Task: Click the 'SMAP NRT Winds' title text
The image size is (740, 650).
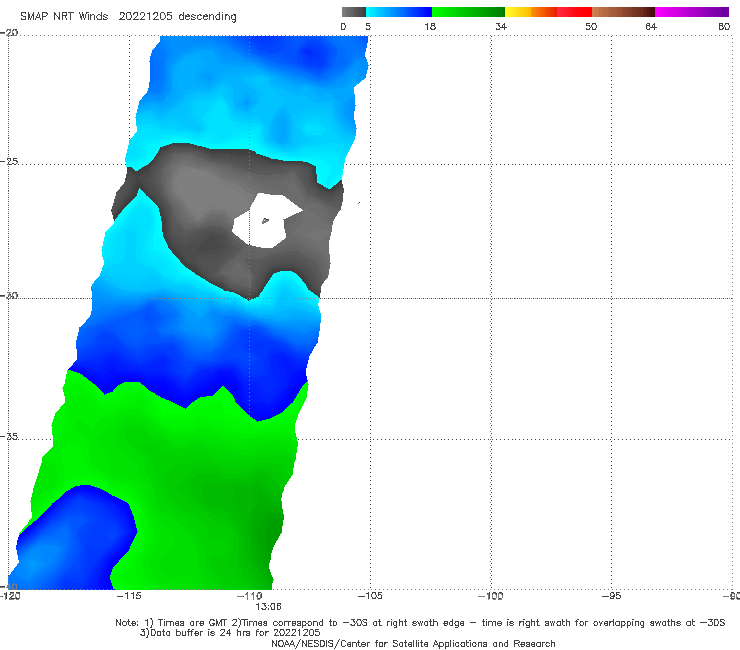Action: coord(64,16)
